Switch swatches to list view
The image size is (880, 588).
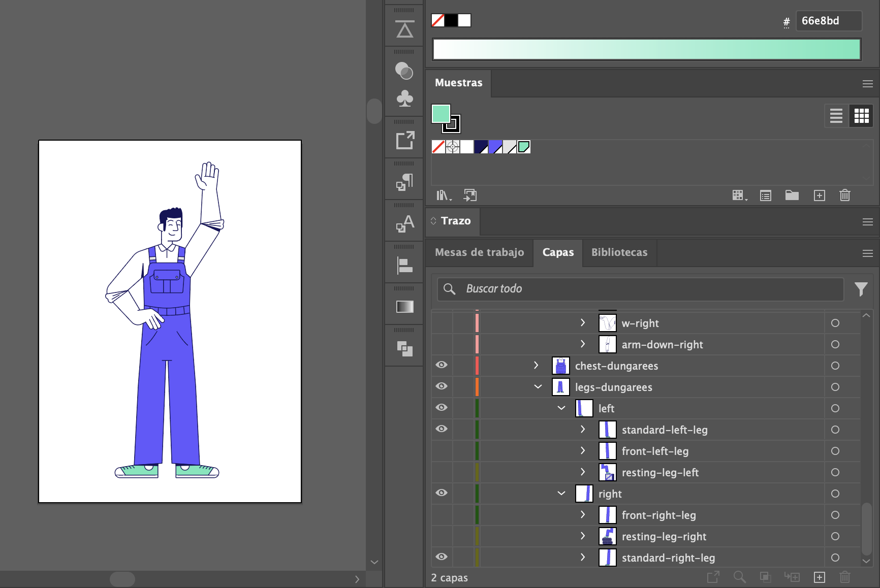click(836, 116)
